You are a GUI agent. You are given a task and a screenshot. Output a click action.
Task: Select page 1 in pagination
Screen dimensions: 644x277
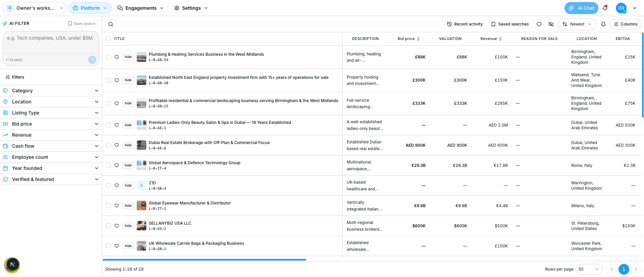624,269
